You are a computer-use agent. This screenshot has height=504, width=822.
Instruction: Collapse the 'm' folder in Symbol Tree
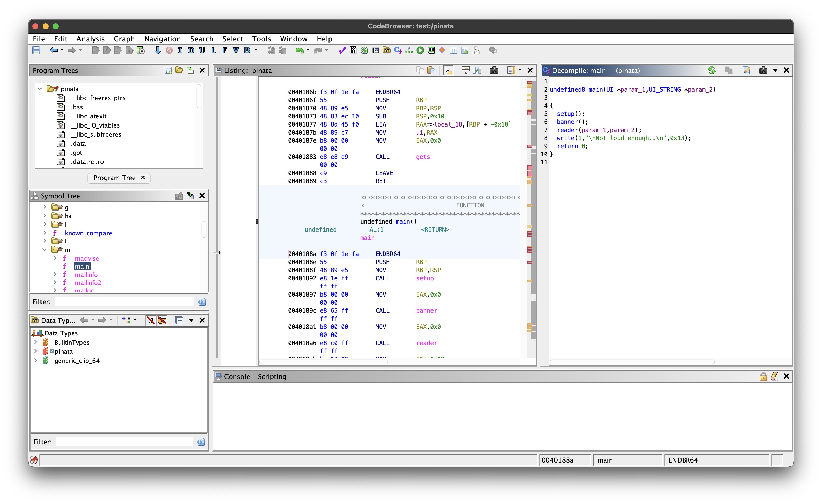coord(44,249)
